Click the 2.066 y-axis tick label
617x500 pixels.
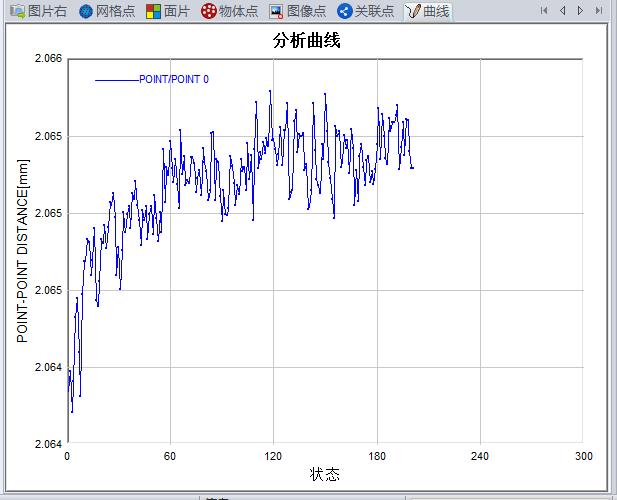[x=48, y=59]
